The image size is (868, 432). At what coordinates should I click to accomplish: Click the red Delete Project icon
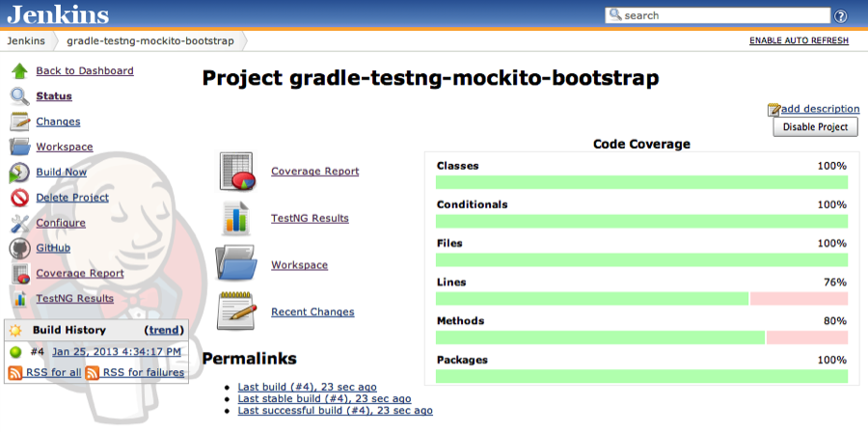click(19, 198)
